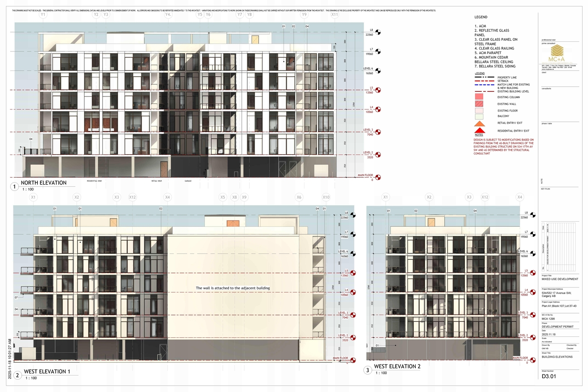Click the Balcony light green swatch
The image size is (588, 392).
click(x=479, y=116)
